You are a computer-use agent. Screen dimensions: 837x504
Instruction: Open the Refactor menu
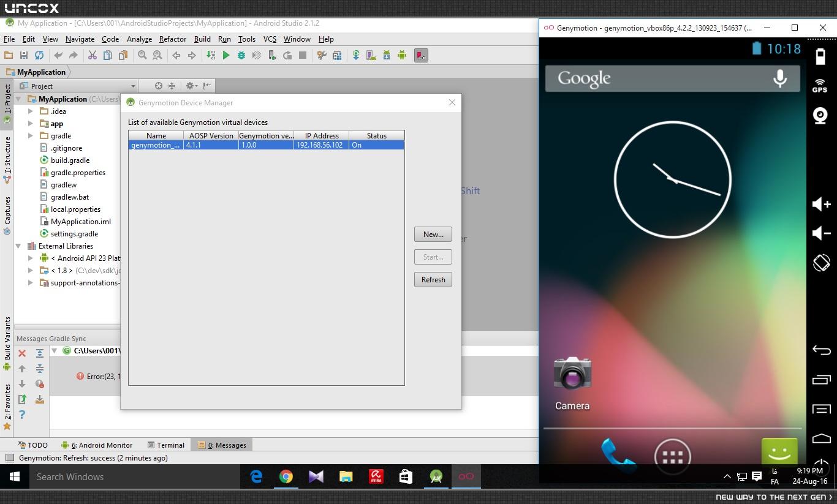point(173,39)
